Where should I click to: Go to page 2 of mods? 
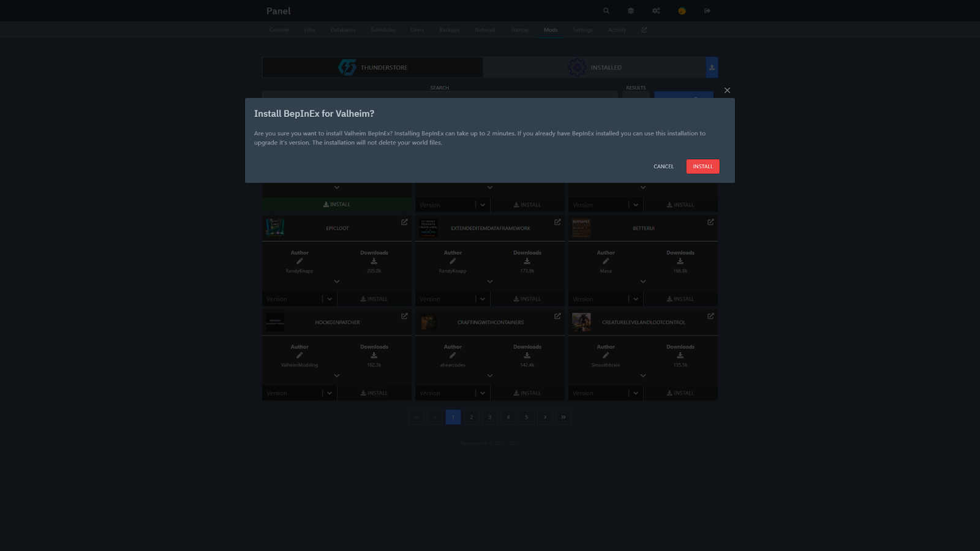tap(472, 417)
